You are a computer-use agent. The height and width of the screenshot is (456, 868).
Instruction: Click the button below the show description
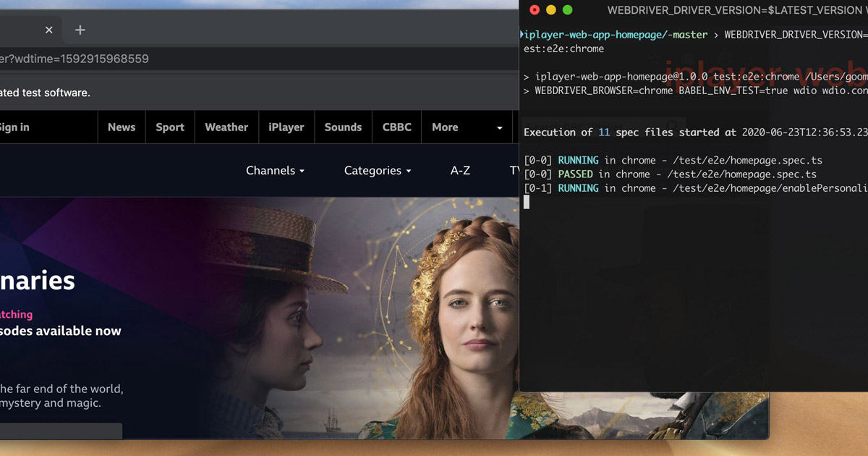coord(61,431)
